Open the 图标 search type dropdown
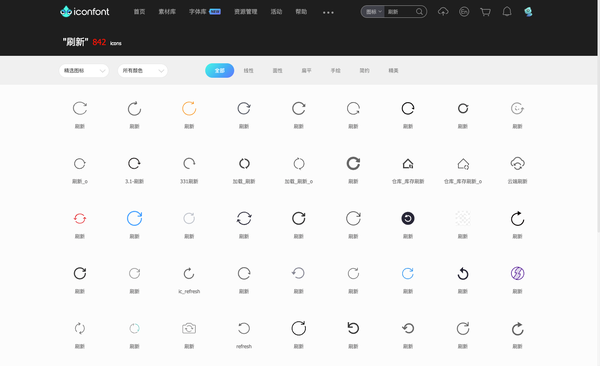Screen dimensions: 600x366 373,11
